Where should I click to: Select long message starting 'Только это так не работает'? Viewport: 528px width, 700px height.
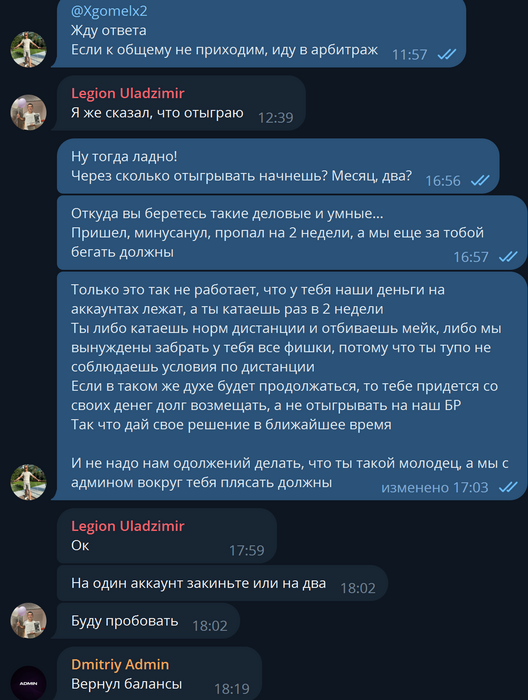click(x=290, y=386)
